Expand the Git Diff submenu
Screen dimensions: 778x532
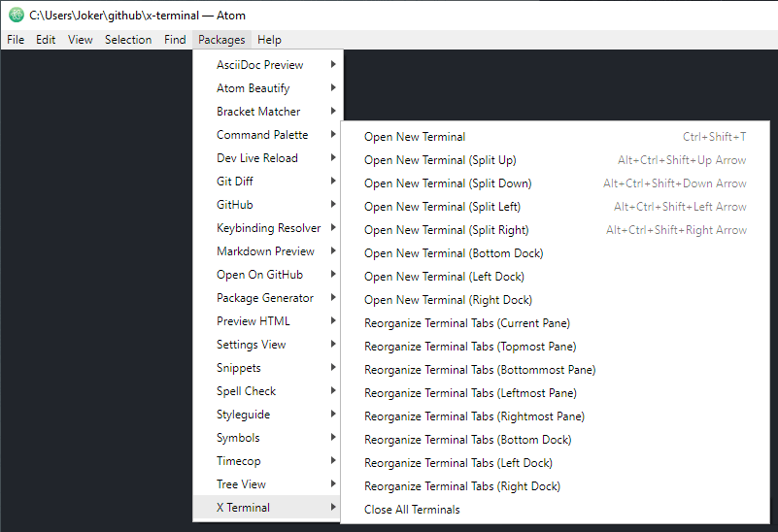[267, 181]
